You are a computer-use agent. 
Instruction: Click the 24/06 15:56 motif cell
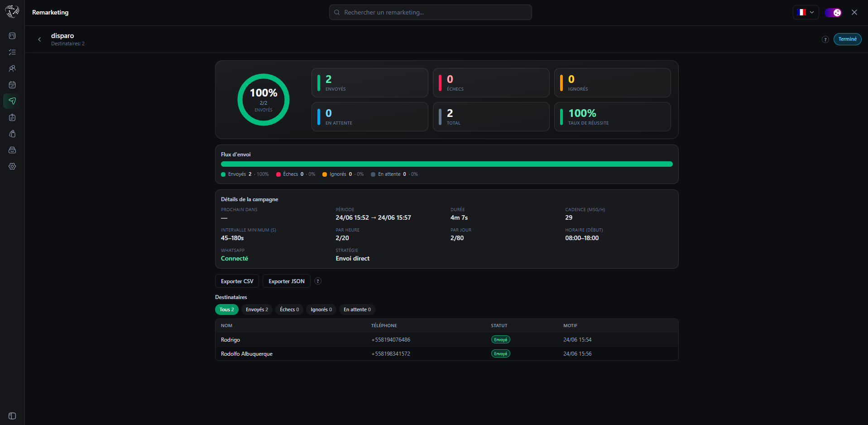pyautogui.click(x=577, y=354)
